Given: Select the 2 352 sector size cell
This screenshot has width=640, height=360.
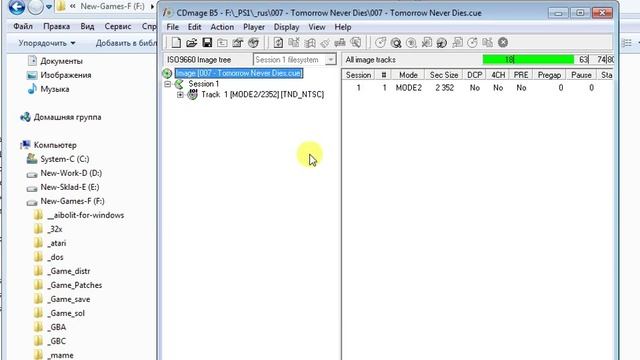Looking at the screenshot, I should tap(444, 88).
